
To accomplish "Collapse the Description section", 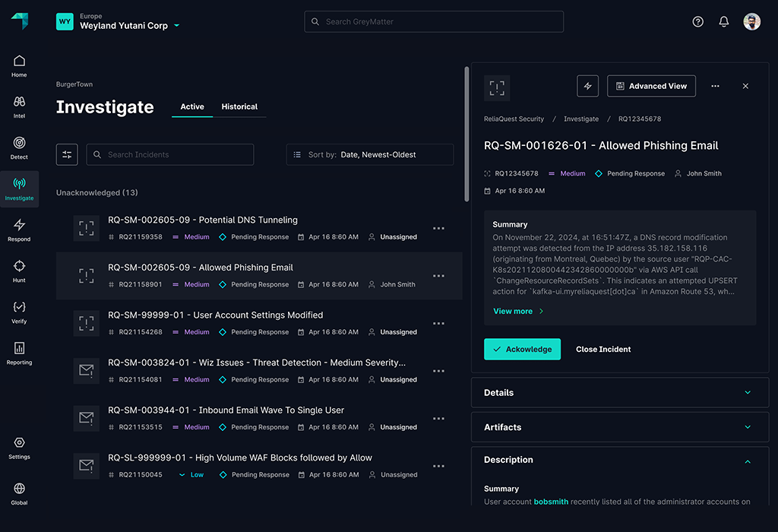I will pos(747,461).
